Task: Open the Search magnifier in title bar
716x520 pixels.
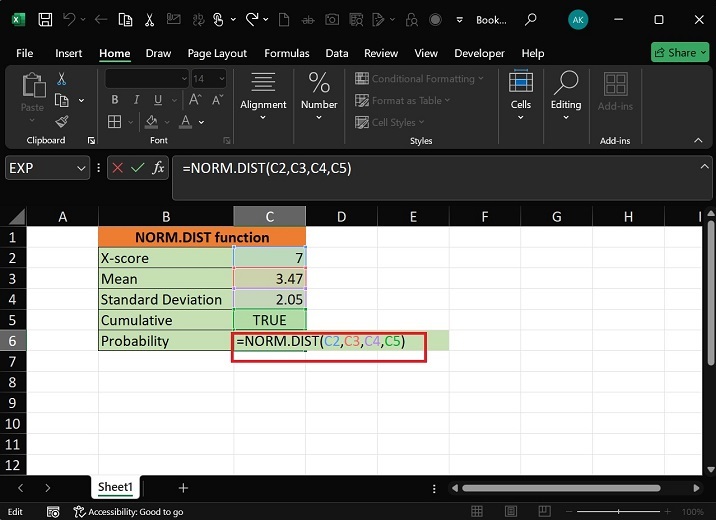Action: (x=530, y=20)
